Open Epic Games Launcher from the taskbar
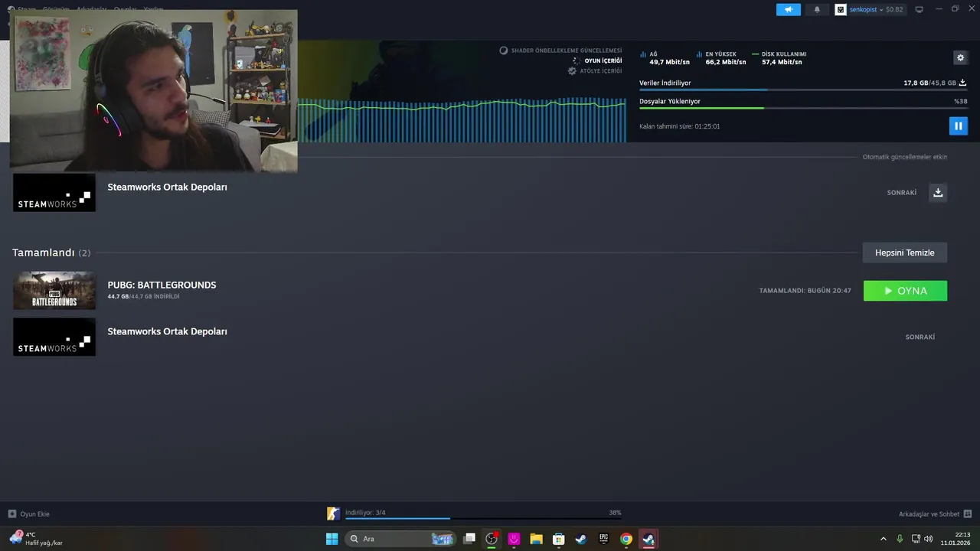The height and width of the screenshot is (551, 980). click(x=603, y=539)
